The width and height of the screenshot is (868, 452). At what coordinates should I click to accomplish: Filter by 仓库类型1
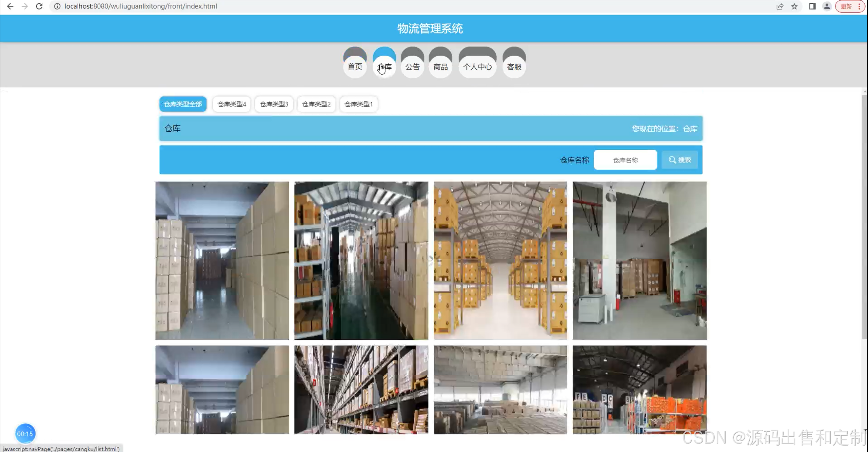pos(358,104)
